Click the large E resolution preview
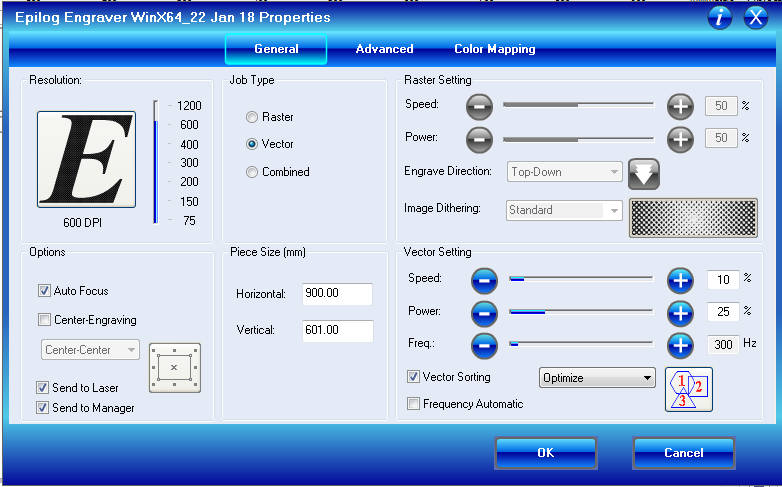This screenshot has width=782, height=487. point(86,159)
